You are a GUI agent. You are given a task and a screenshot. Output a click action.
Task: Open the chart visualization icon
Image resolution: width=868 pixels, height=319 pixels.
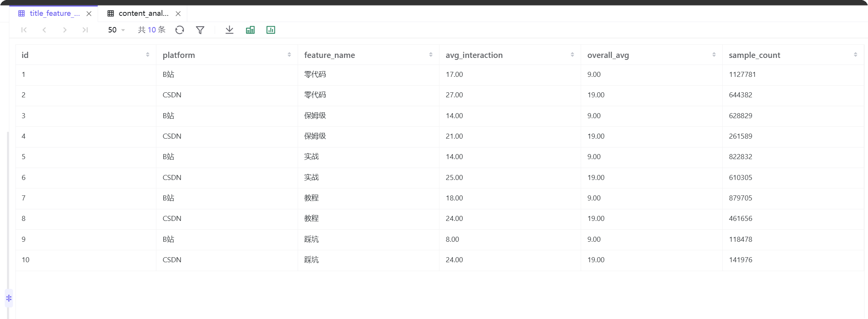[271, 30]
